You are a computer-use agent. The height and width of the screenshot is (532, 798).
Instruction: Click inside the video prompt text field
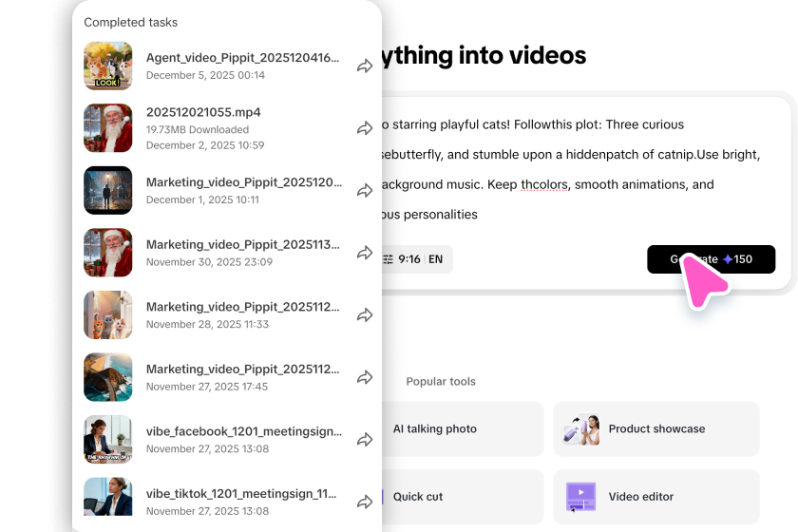pyautogui.click(x=570, y=171)
